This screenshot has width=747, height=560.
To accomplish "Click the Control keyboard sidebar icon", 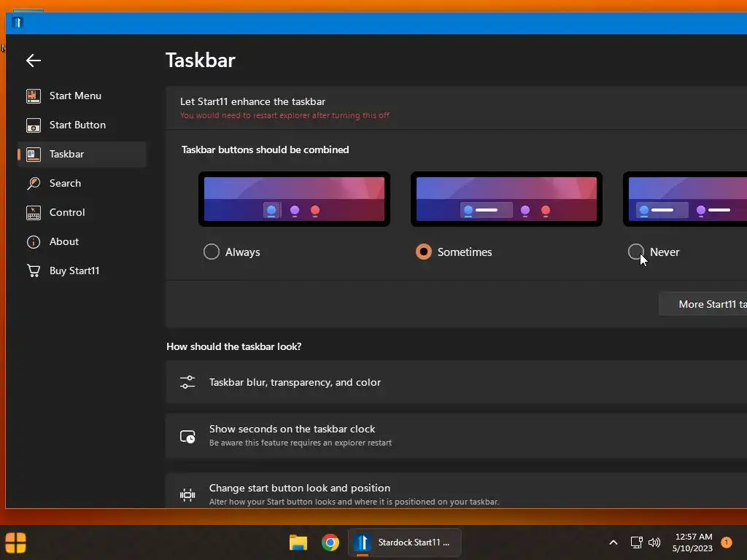I will coord(34,213).
